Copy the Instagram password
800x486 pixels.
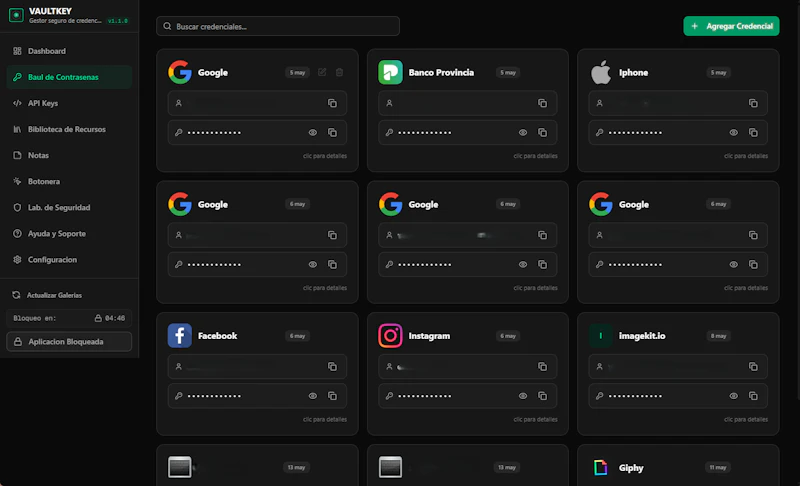click(542, 396)
